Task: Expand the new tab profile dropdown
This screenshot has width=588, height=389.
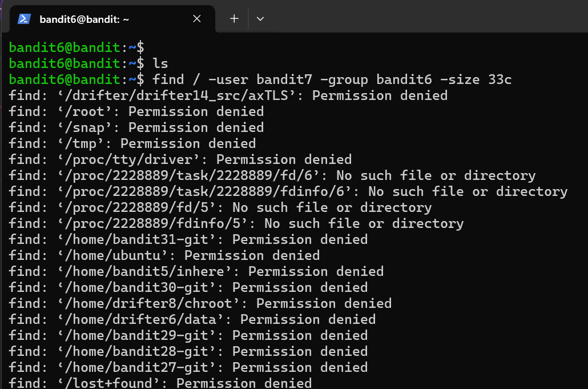Action: (260, 19)
